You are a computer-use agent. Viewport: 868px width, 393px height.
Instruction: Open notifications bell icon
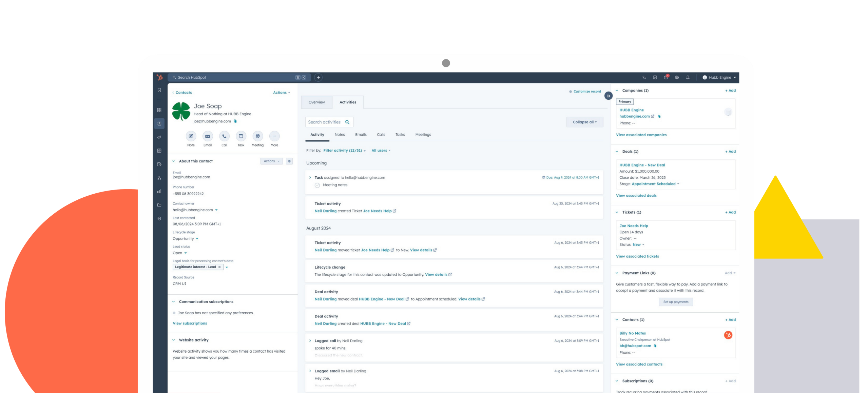tap(688, 77)
